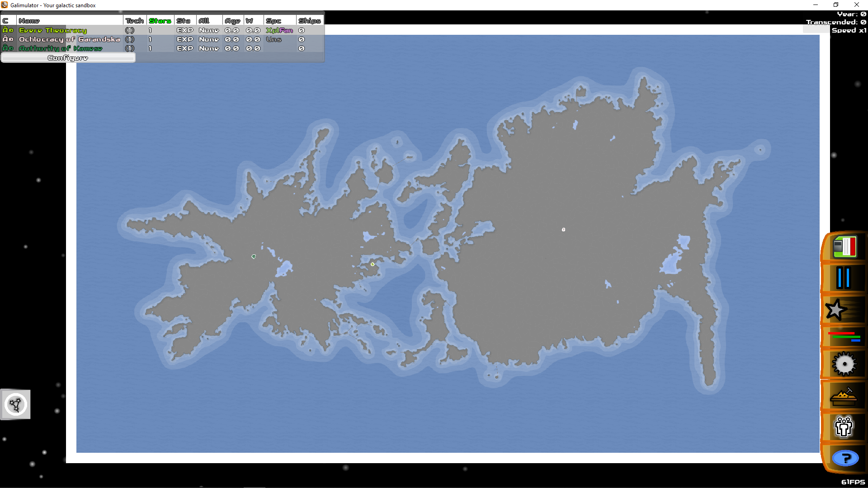Viewport: 868px width, 488px height.
Task: Open the red, green, blue bars panel
Action: pos(844,337)
